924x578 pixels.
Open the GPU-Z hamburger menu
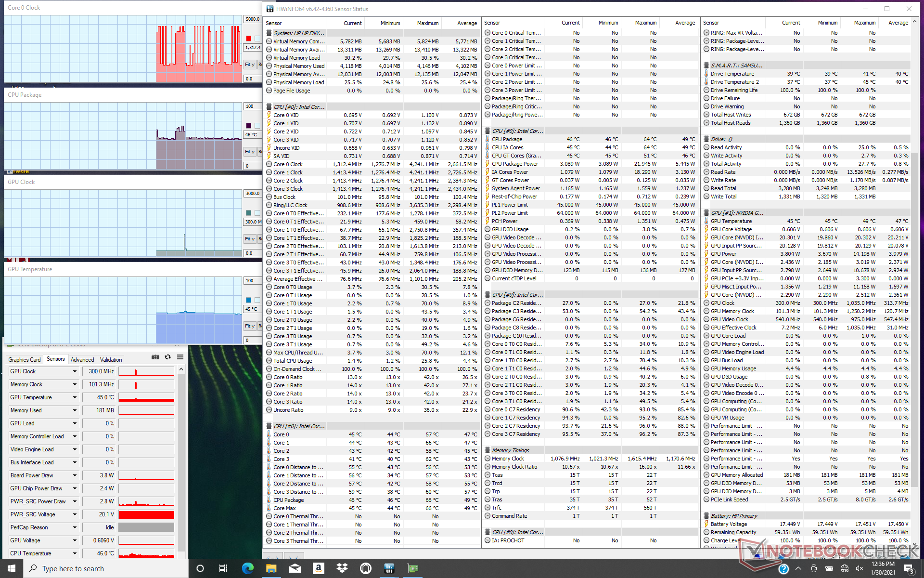tap(180, 357)
